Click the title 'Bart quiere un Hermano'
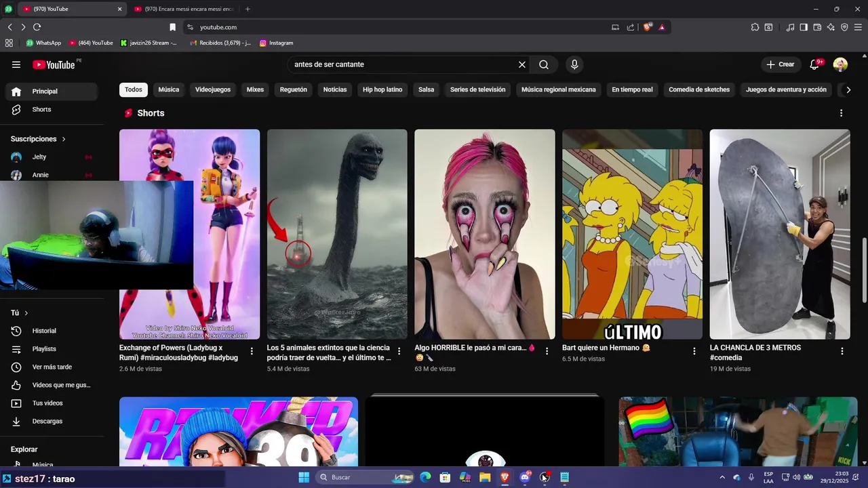 point(606,348)
